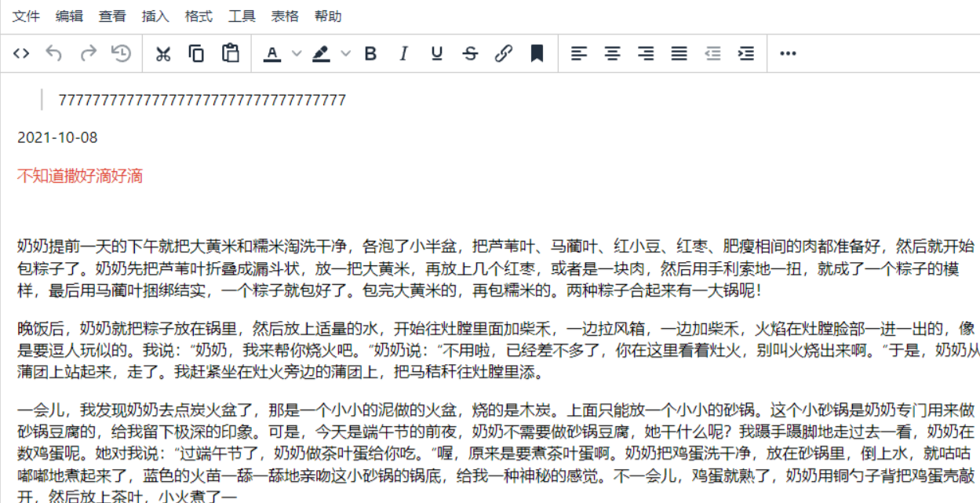Apply text color with A button
The height and width of the screenshot is (503, 980).
(272, 53)
